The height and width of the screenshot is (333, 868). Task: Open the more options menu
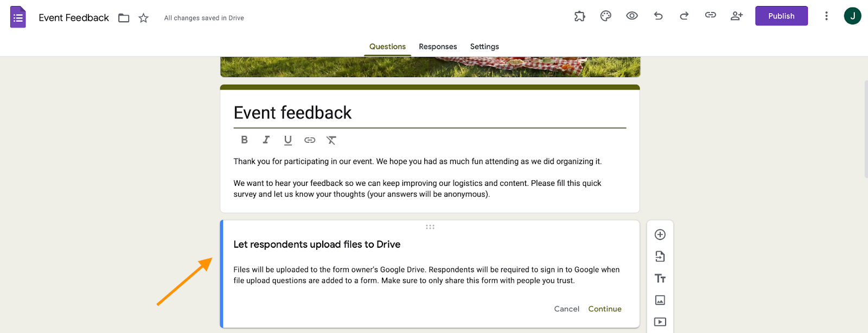click(826, 16)
